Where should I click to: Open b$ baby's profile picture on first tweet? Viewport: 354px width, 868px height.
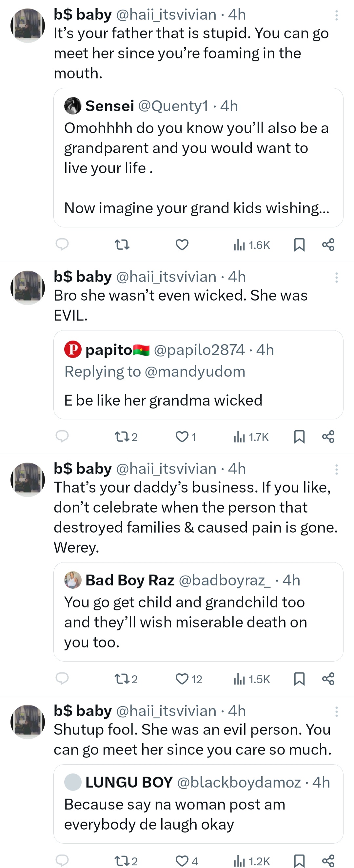28,25
